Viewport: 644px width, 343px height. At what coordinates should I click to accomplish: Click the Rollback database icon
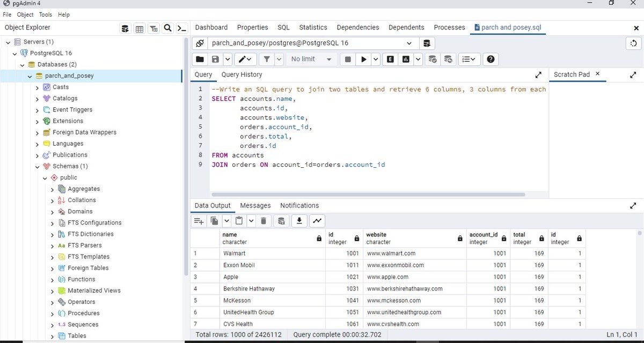pyautogui.click(x=448, y=59)
